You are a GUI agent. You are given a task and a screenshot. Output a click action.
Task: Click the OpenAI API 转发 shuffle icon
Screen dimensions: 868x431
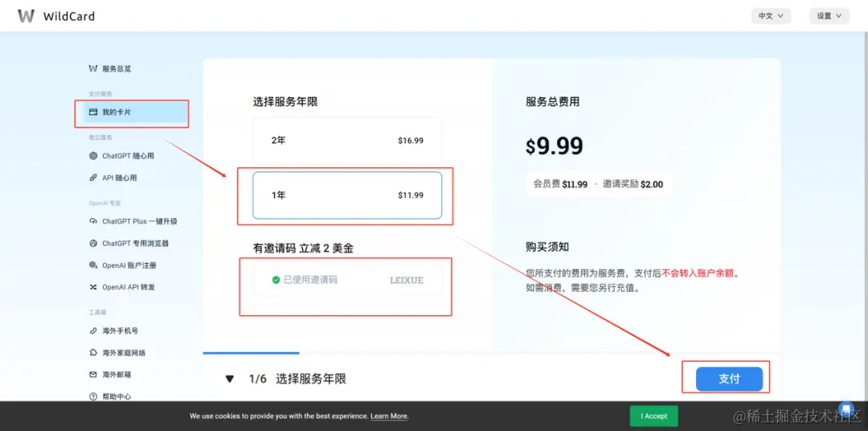[x=93, y=288]
